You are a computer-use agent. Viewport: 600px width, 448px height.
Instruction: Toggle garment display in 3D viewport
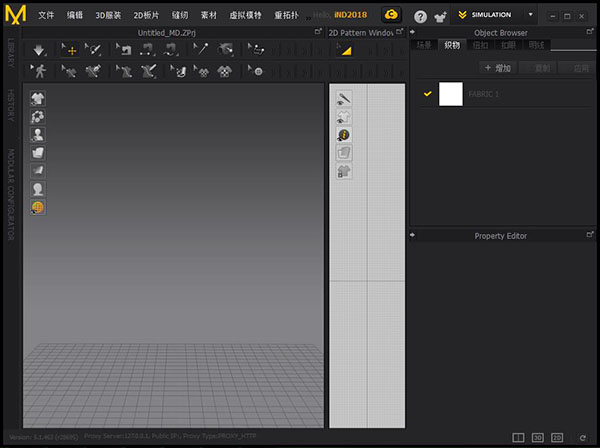pos(38,98)
